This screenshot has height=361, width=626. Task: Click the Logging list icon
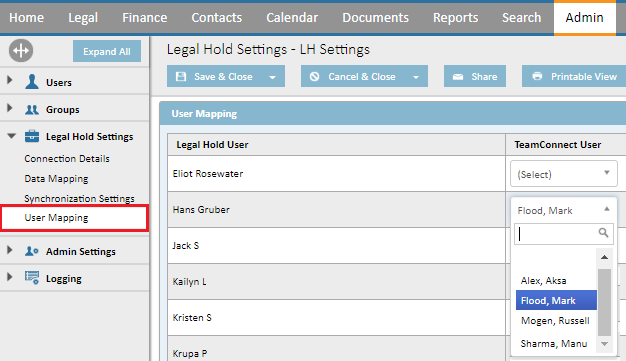32,278
